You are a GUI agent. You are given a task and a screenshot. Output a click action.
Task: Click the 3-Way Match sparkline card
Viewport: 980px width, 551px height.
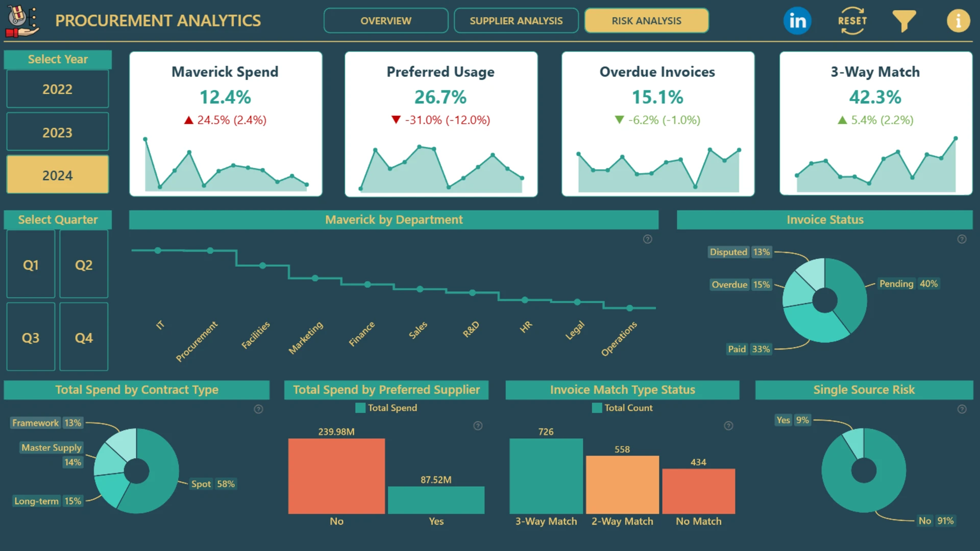[876, 124]
